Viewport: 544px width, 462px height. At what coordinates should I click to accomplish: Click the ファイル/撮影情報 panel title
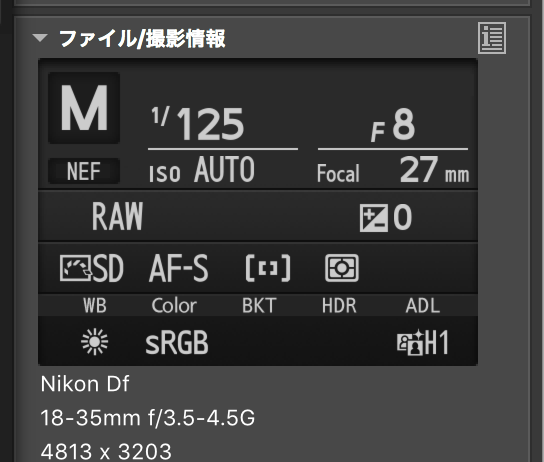[142, 38]
